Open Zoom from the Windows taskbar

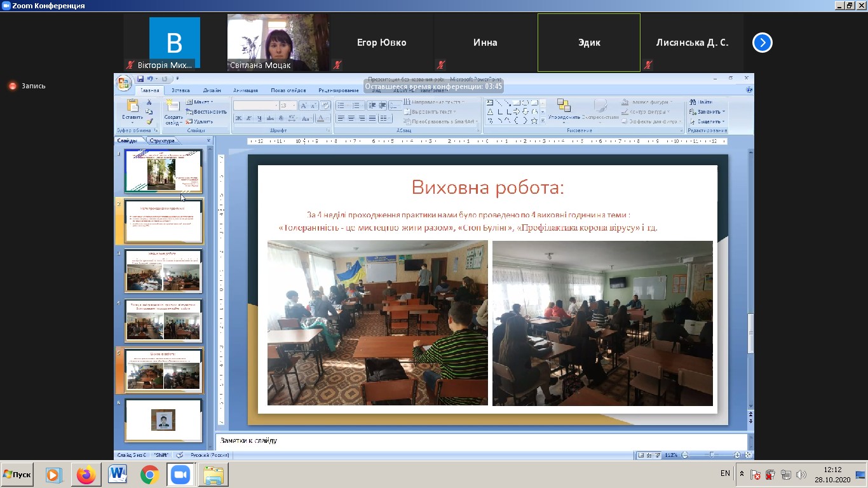[180, 475]
